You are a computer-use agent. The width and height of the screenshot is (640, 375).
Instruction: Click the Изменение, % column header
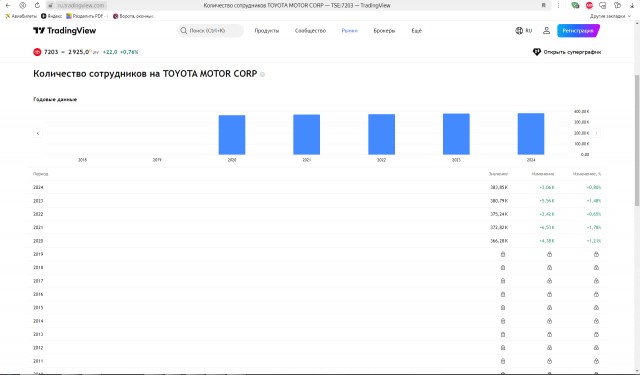[x=587, y=174]
